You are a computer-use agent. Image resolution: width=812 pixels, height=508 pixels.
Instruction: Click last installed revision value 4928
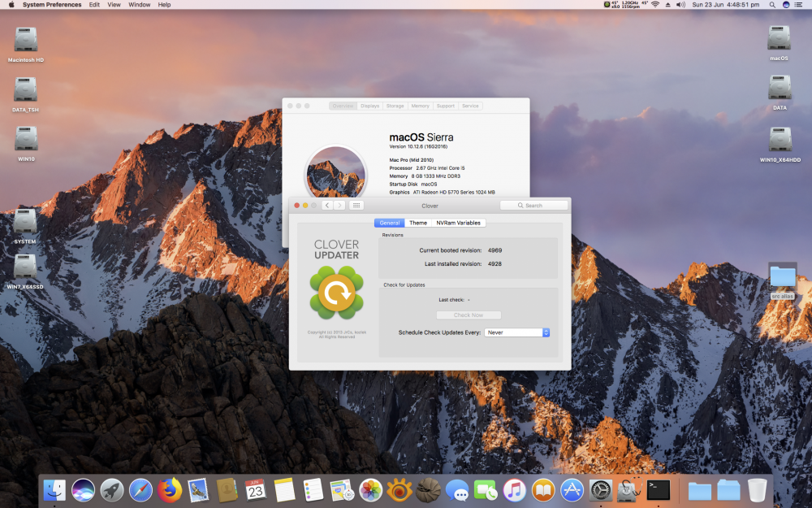coord(495,264)
